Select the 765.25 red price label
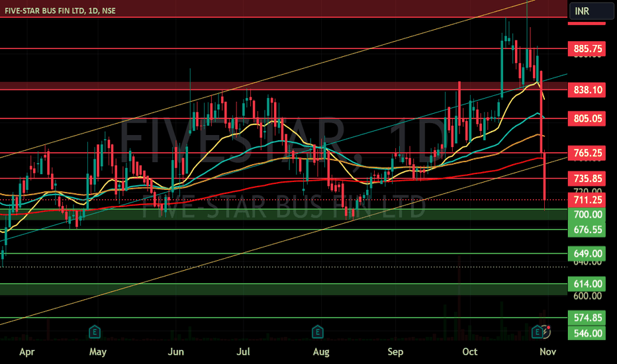This screenshot has height=364, width=617. (x=587, y=153)
